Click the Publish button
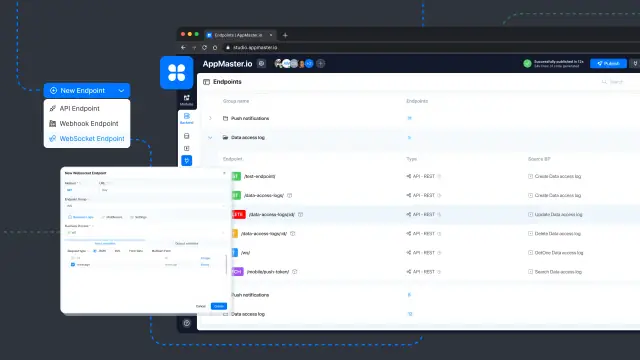Viewport: 640px width, 360px height. pyautogui.click(x=608, y=64)
